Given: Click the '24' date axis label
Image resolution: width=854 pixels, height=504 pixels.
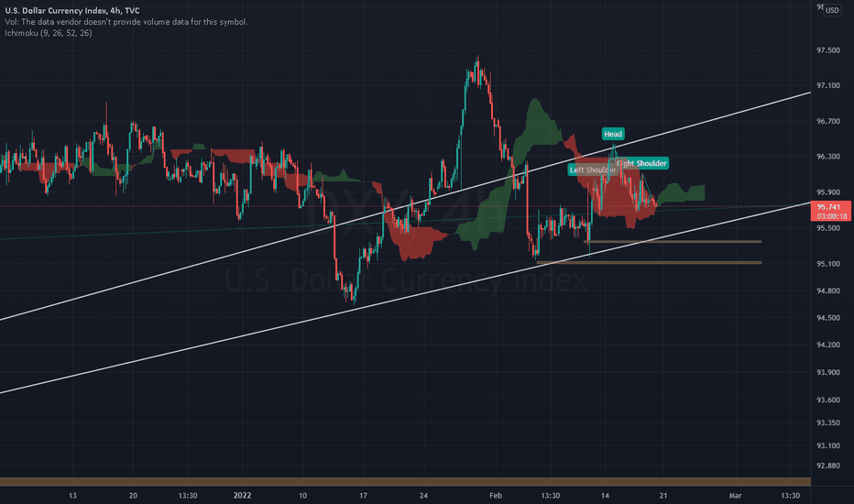Looking at the screenshot, I should (423, 495).
